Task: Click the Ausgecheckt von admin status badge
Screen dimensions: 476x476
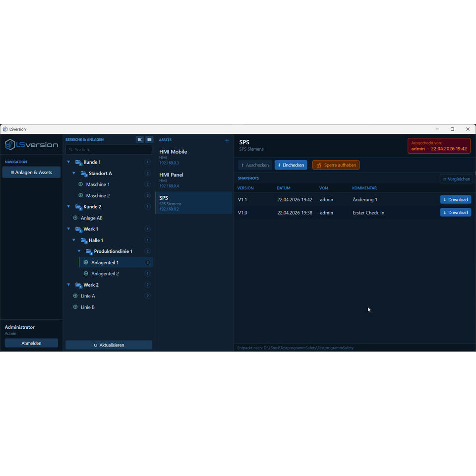Action: pyautogui.click(x=439, y=146)
